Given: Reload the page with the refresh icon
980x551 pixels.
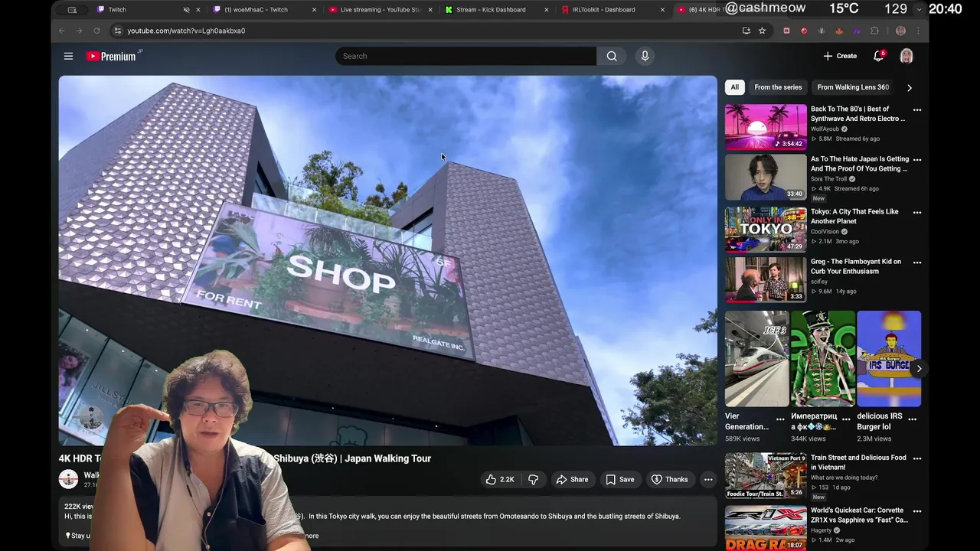Looking at the screenshot, I should (96, 31).
